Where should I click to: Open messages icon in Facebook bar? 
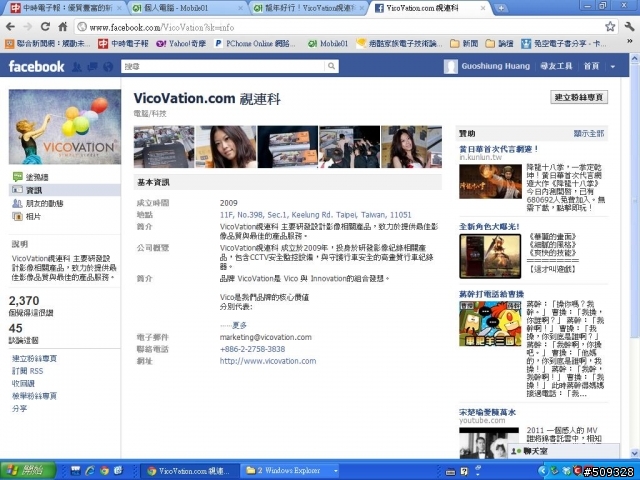click(92, 67)
